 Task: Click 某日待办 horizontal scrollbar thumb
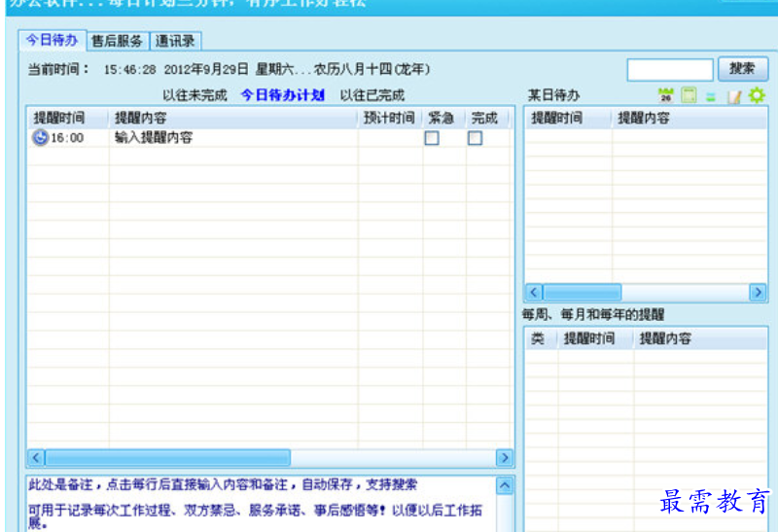click(x=583, y=293)
